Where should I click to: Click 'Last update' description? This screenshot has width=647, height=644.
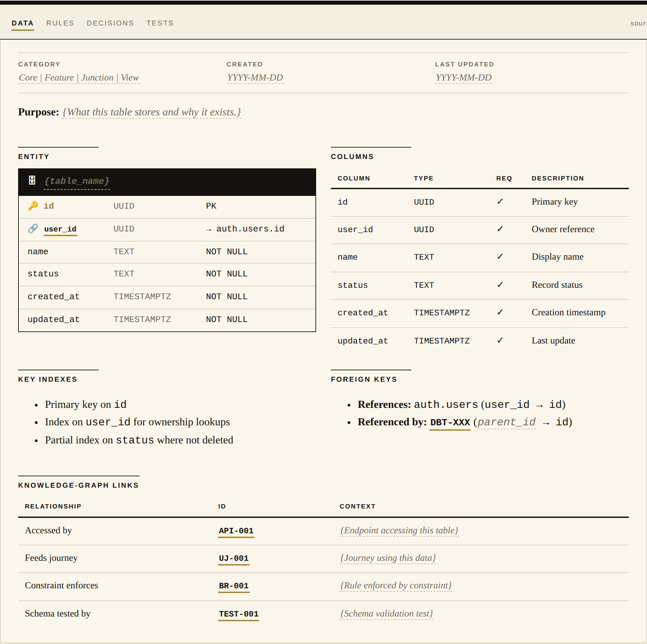pyautogui.click(x=553, y=341)
